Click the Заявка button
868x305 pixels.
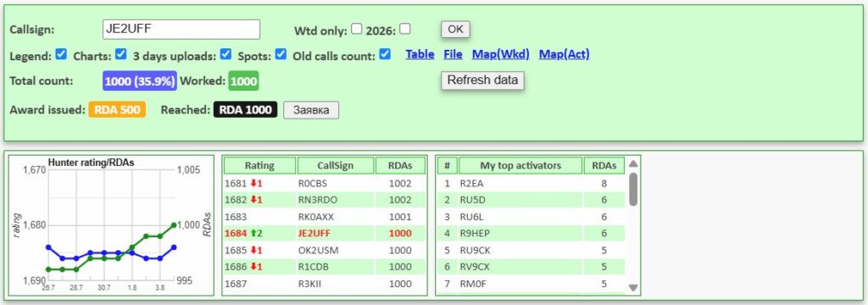point(311,109)
